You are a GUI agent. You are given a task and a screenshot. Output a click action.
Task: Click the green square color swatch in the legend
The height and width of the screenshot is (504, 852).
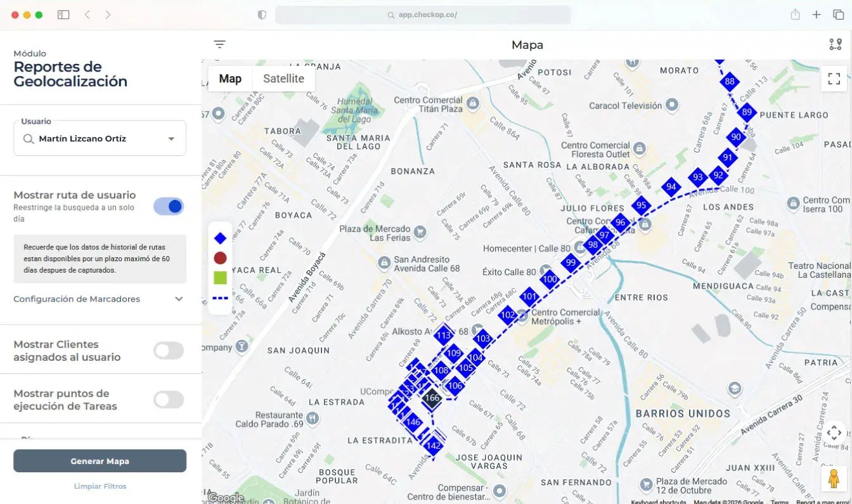click(219, 277)
